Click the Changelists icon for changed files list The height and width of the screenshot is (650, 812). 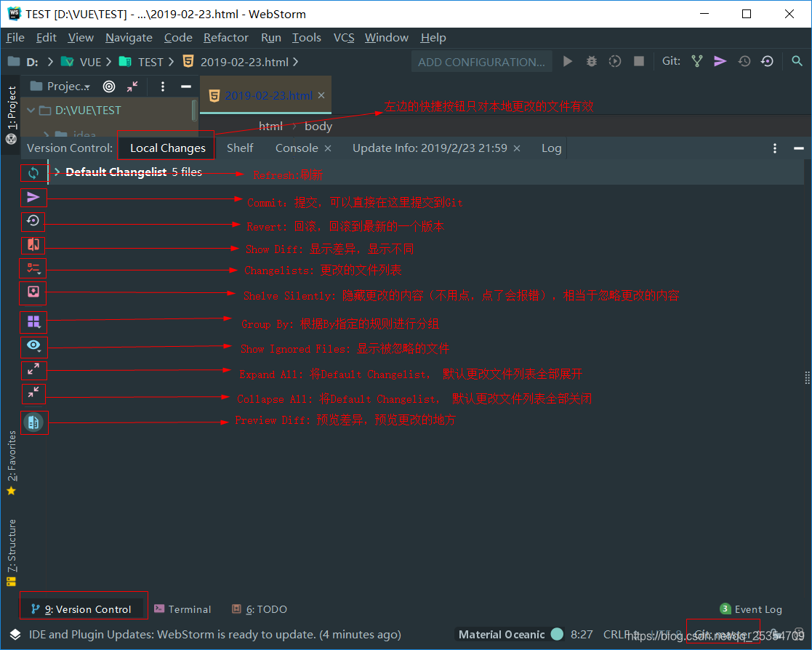click(x=33, y=268)
